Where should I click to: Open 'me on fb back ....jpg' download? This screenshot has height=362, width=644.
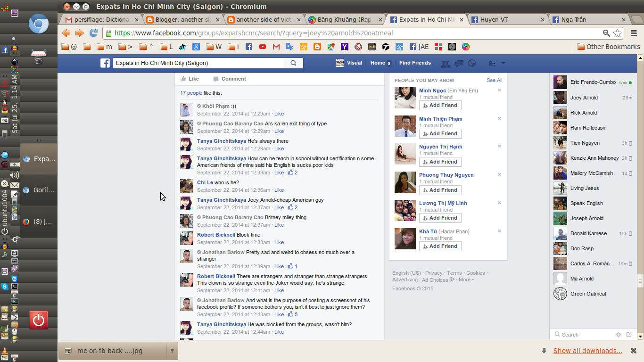pyautogui.click(x=113, y=351)
